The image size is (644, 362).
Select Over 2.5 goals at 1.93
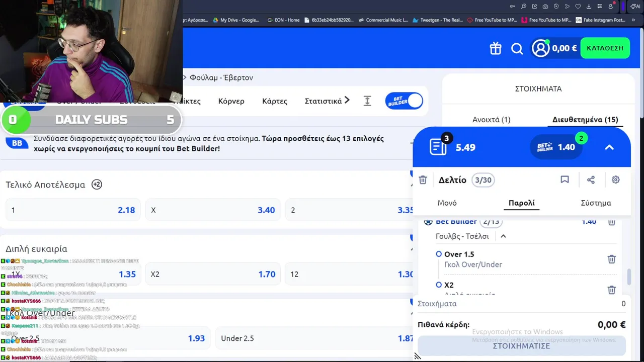(x=108, y=338)
